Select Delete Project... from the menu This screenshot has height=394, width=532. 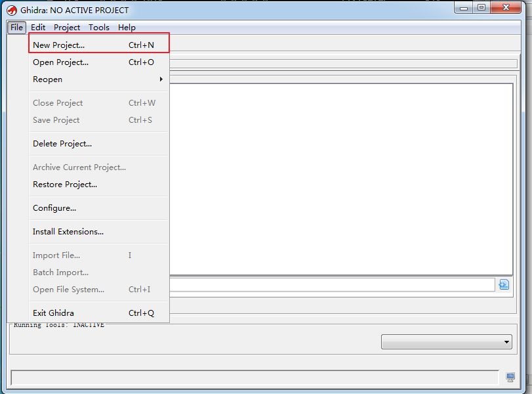coord(99,144)
